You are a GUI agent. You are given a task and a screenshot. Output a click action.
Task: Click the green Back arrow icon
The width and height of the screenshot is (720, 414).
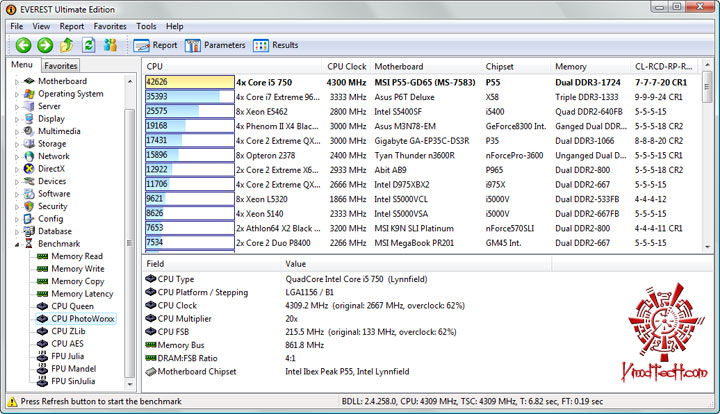[x=23, y=45]
